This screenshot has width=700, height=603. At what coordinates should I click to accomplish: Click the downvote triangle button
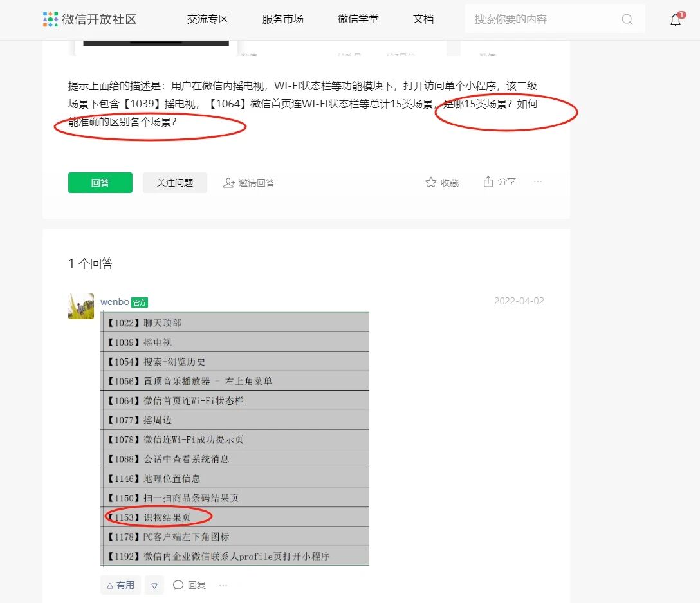[154, 585]
